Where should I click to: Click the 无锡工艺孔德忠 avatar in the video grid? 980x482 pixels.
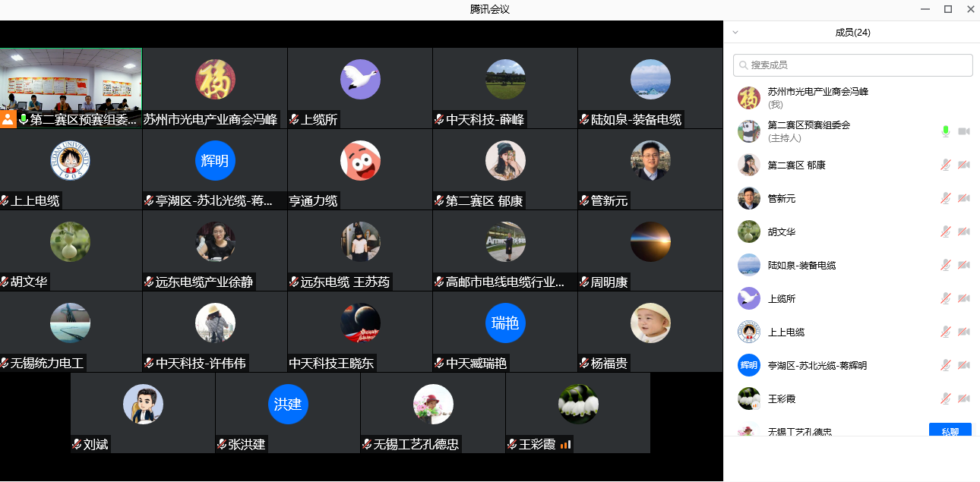tap(433, 404)
